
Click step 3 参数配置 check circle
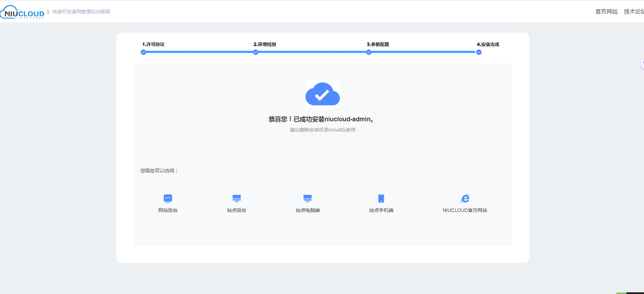[x=369, y=52]
